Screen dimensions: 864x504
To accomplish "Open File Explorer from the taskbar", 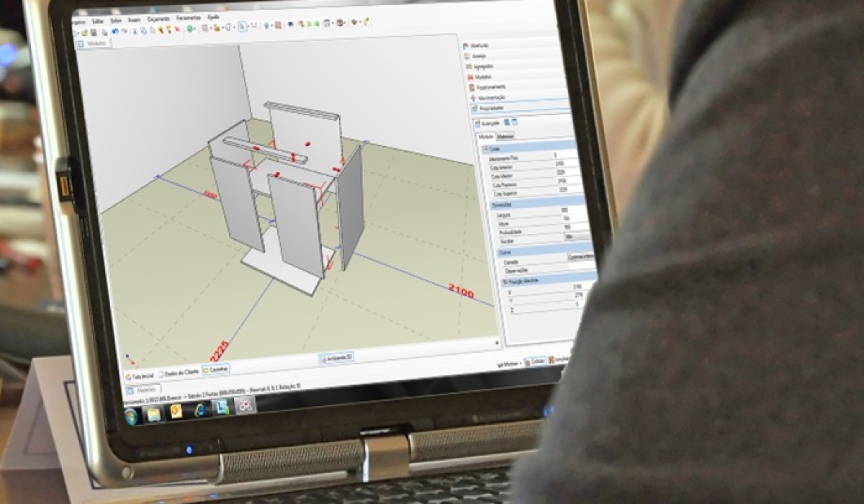I will point(153,414).
